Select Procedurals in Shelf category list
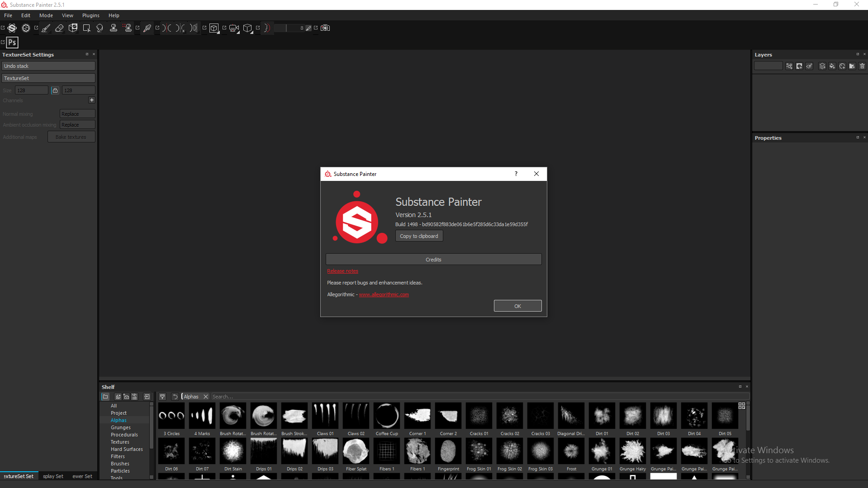The width and height of the screenshot is (868, 488). coord(124,435)
